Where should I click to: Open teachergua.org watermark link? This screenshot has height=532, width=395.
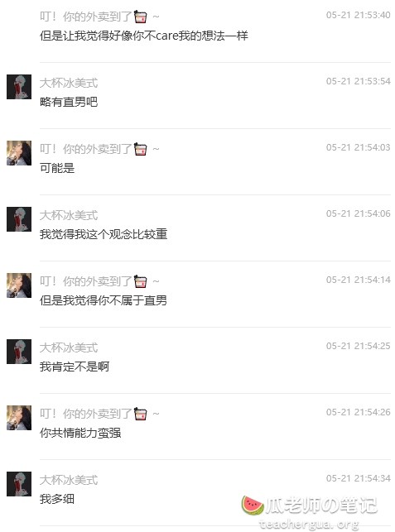[309, 525]
